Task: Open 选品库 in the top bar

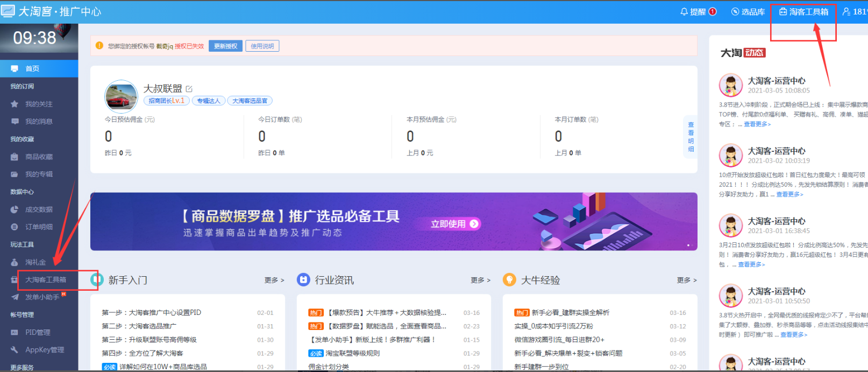Action: (x=748, y=12)
